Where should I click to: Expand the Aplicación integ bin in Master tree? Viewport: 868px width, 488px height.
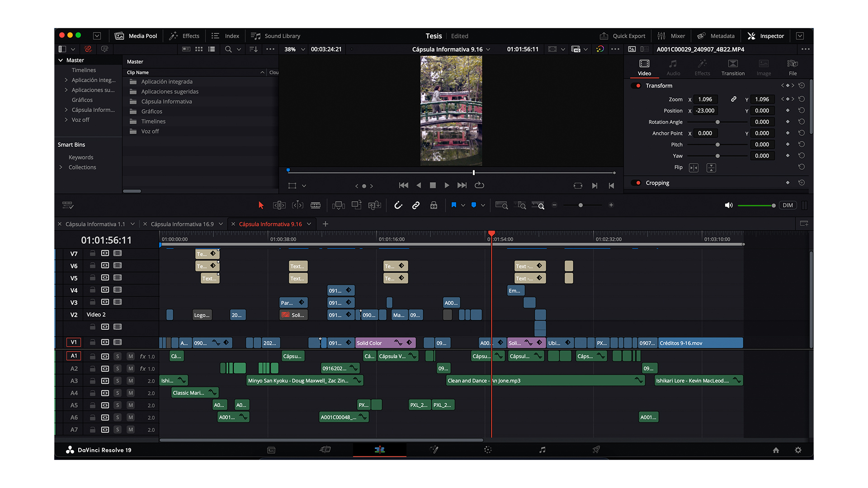coord(66,80)
